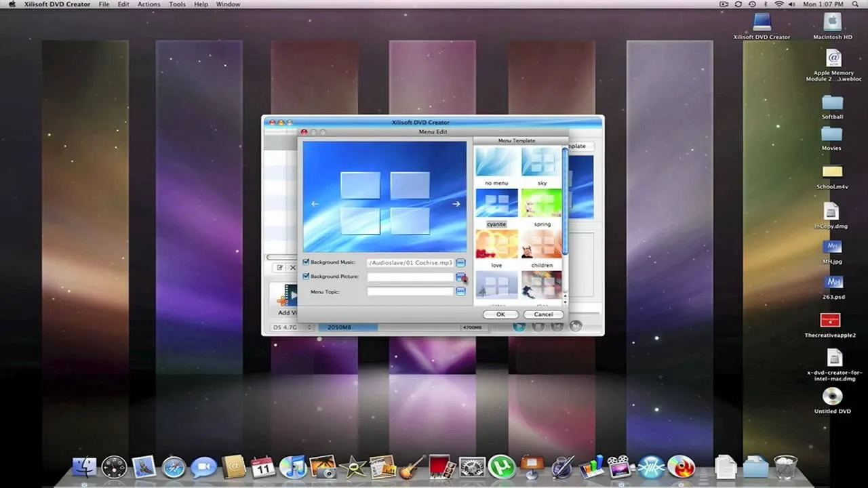
Task: Click the Bluetooth menu bar icon
Action: point(765,4)
